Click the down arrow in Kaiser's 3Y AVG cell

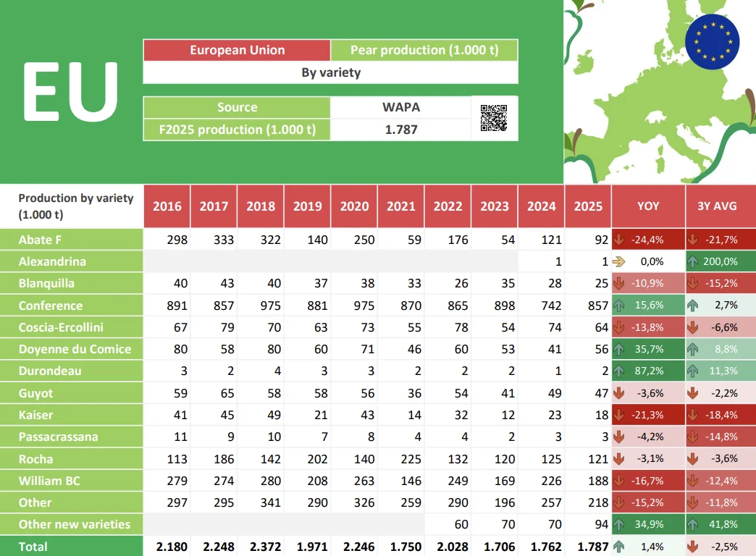(x=693, y=416)
